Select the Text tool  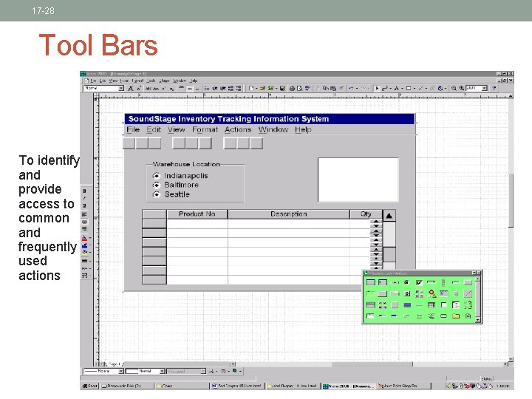pos(396,88)
